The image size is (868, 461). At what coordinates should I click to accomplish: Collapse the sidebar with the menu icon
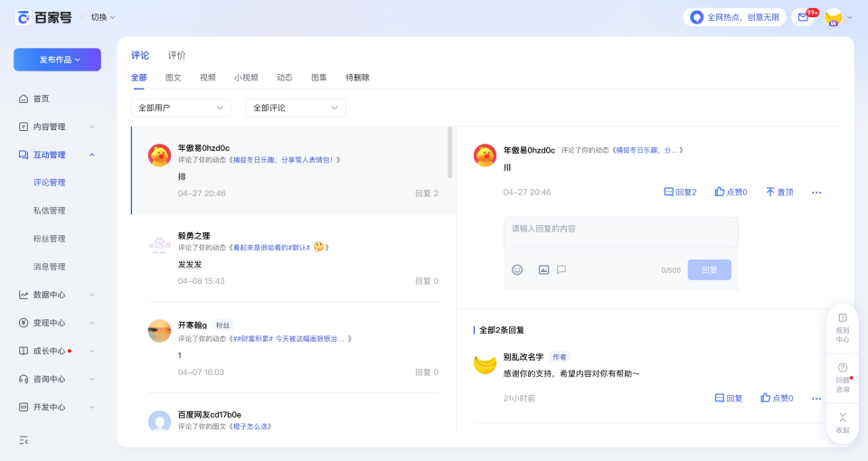coord(24,440)
